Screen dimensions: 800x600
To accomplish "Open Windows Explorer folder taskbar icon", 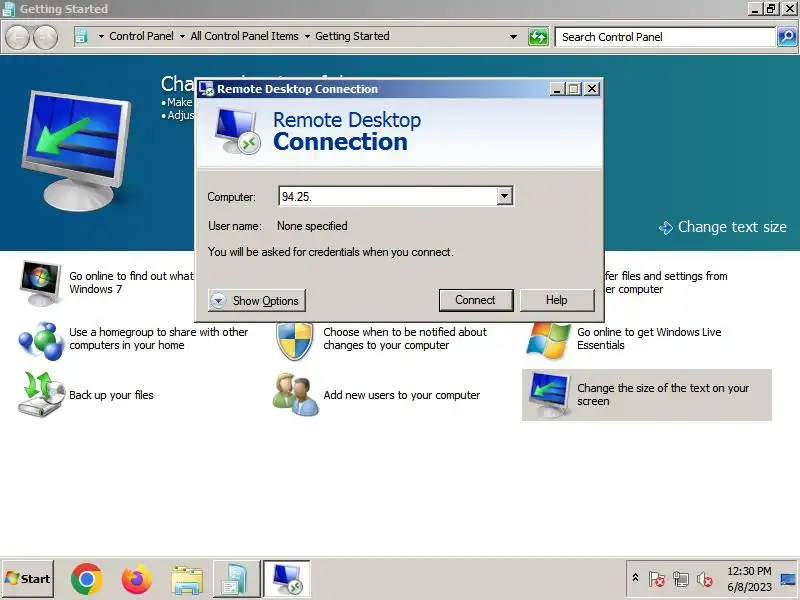I will point(187,580).
